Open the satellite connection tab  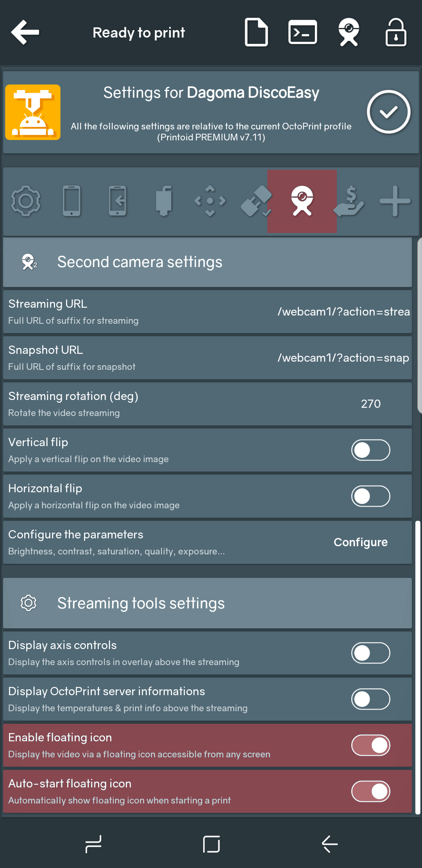point(256,201)
